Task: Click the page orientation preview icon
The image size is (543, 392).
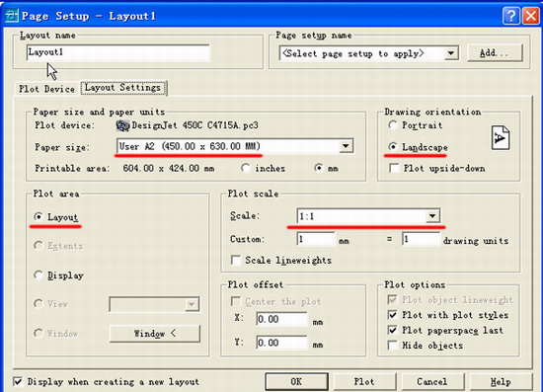Action: click(x=501, y=138)
